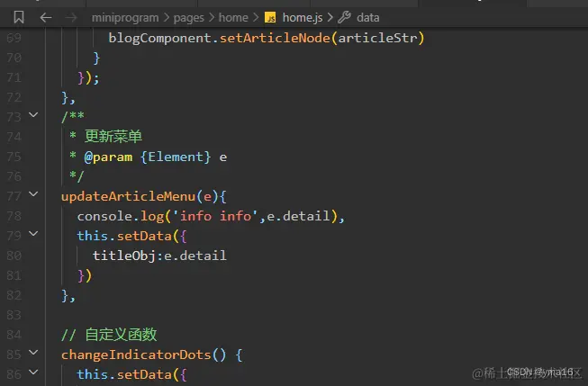Open the home.js breadcrumb
Image resolution: width=588 pixels, height=386 pixels.
coord(303,18)
